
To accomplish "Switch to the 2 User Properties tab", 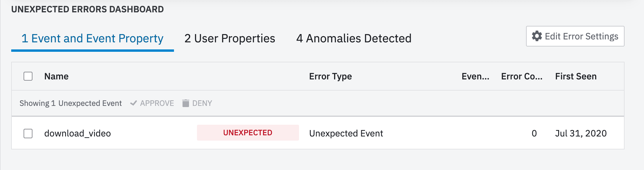I will tap(230, 39).
